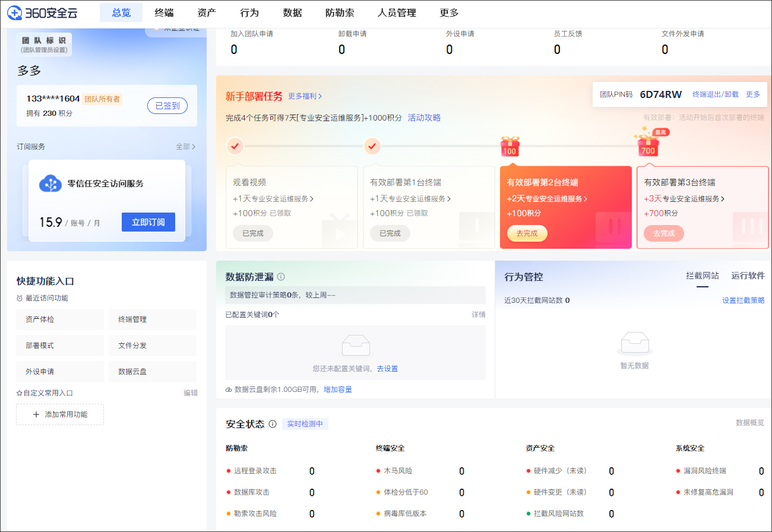Screen dimensions: 772x532
Task: Click the 100-point gift box icon
Action: pyautogui.click(x=510, y=147)
